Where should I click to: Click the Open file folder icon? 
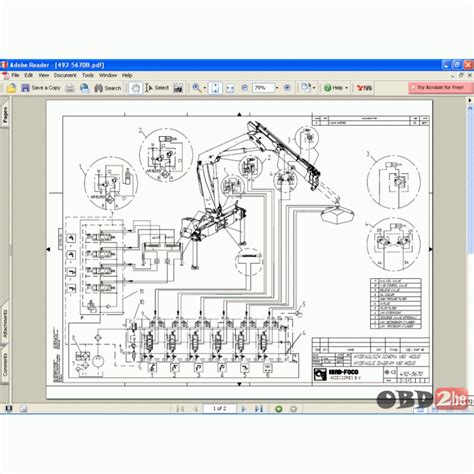point(11,88)
